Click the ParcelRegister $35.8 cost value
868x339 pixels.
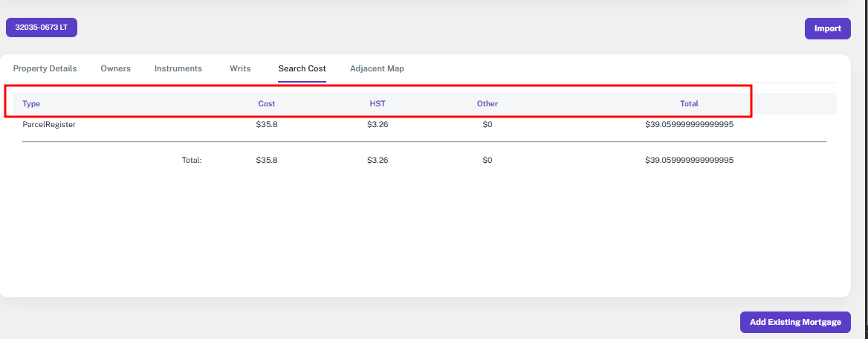coord(267,125)
